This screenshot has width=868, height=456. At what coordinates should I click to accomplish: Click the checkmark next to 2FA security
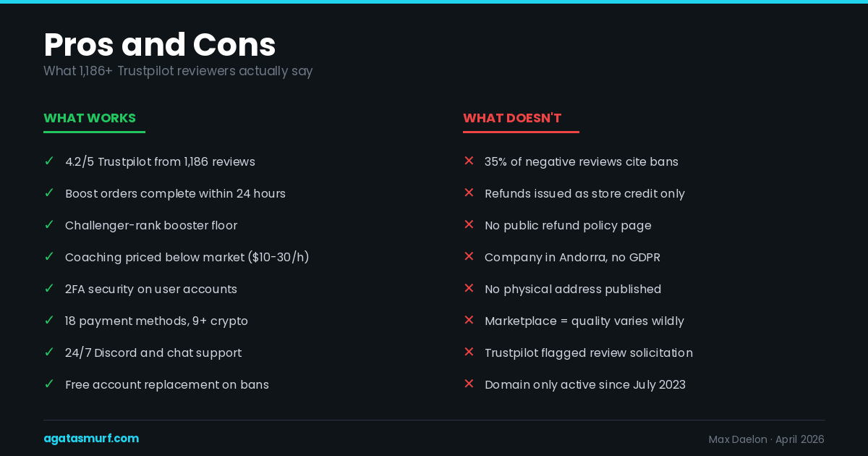click(x=49, y=288)
